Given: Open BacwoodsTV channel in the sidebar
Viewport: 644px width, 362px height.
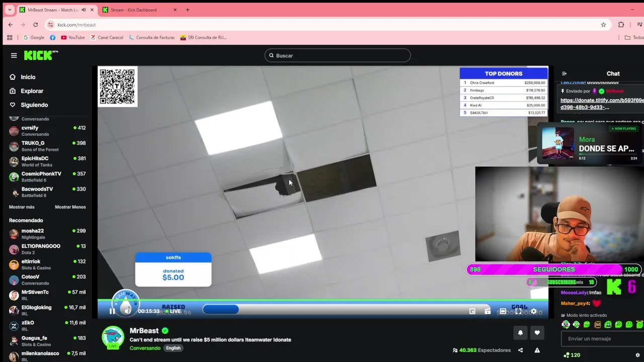Looking at the screenshot, I should [47, 192].
